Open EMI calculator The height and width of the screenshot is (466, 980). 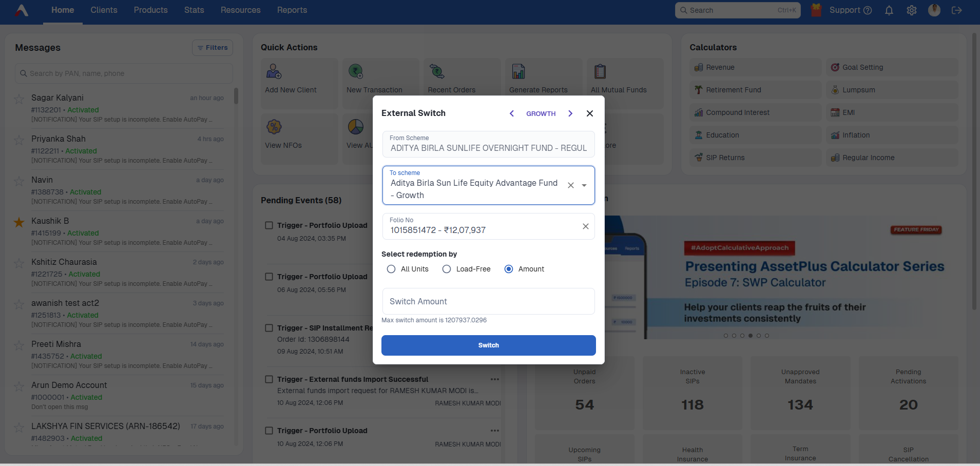tap(892, 112)
